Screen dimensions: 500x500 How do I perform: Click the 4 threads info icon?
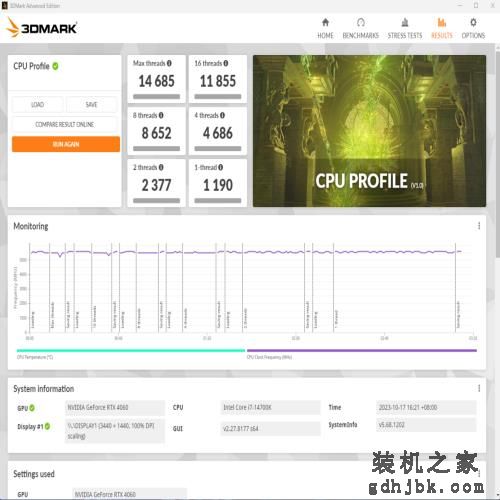[222, 115]
